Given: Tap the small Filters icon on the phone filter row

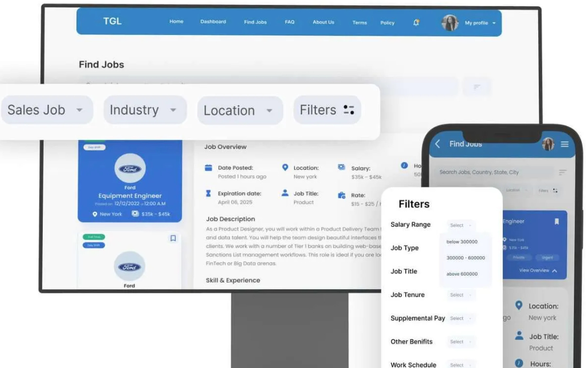Looking at the screenshot, I should (555, 191).
